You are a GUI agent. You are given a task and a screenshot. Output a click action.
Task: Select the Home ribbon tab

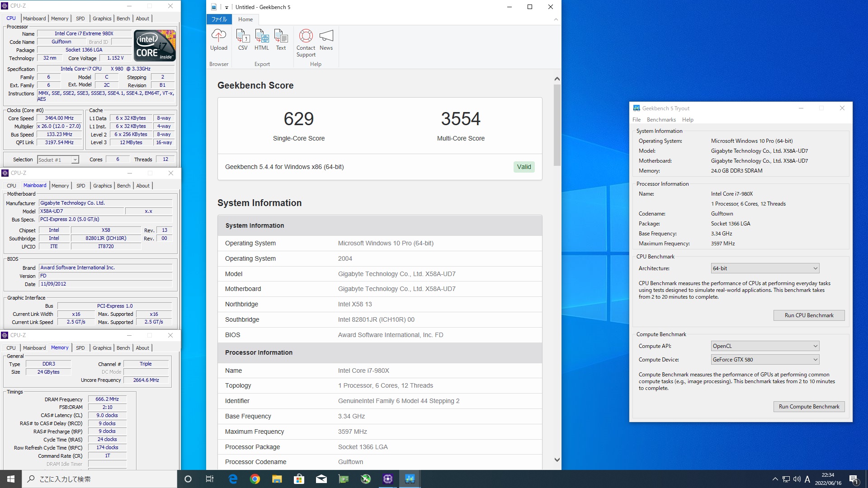coord(245,19)
